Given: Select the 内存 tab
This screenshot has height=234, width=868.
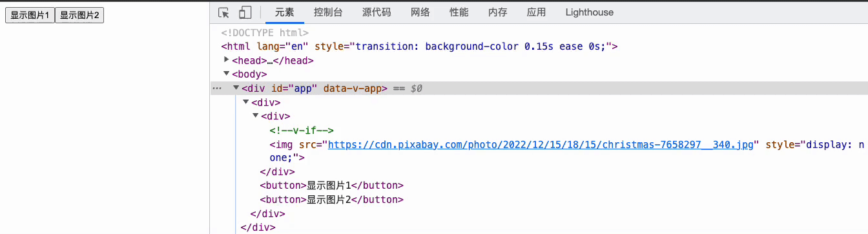Looking at the screenshot, I should 498,12.
